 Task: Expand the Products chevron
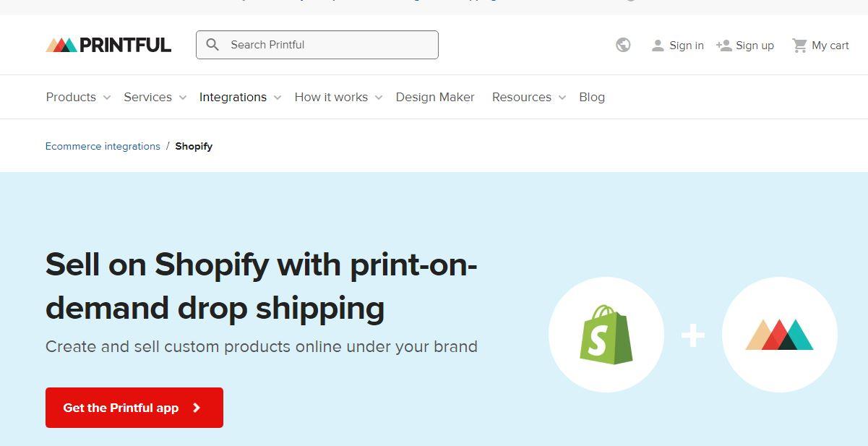tap(107, 98)
